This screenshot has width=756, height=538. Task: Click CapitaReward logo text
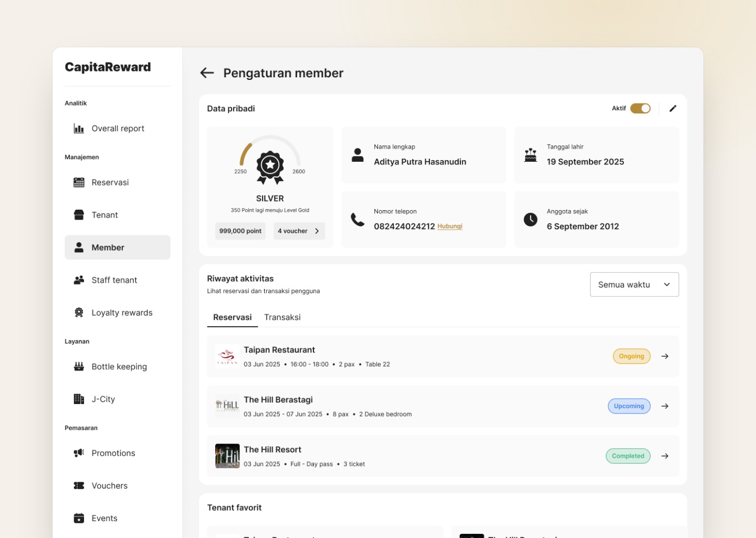point(108,67)
